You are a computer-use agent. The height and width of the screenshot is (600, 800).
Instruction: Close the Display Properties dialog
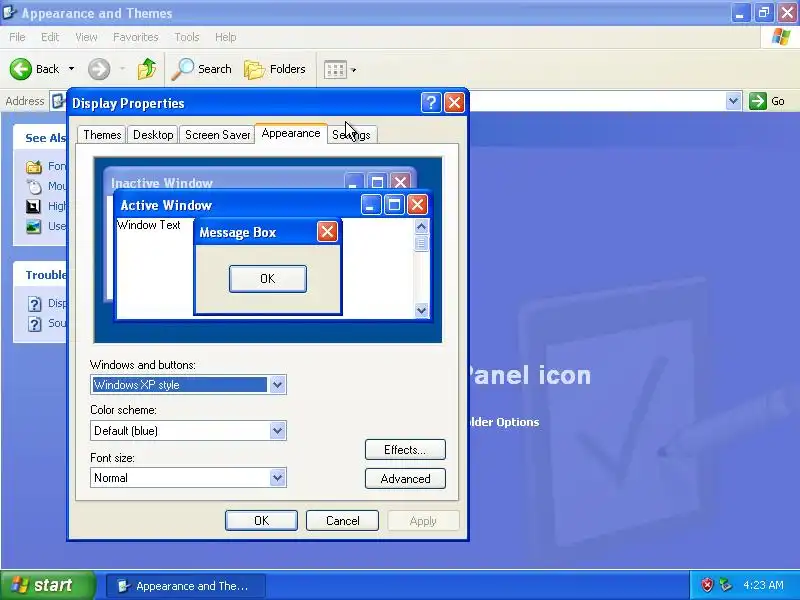coord(454,103)
